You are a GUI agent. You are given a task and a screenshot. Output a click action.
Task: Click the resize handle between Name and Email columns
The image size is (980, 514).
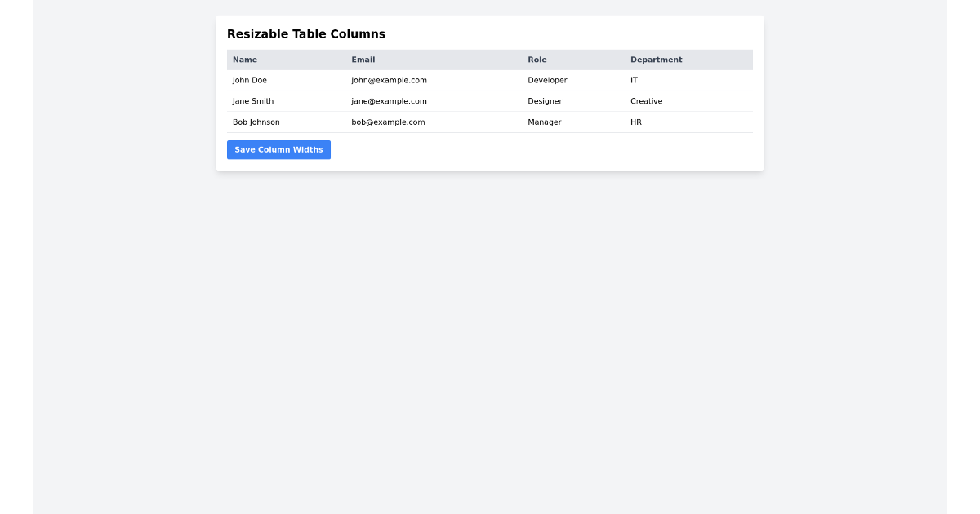[345, 59]
